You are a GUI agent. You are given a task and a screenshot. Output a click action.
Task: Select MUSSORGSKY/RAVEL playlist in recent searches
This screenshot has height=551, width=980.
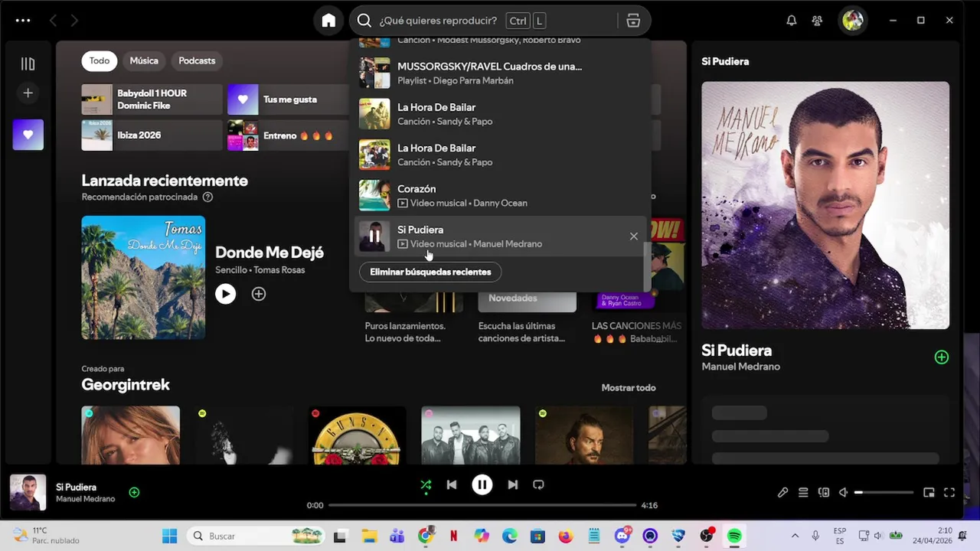501,73
